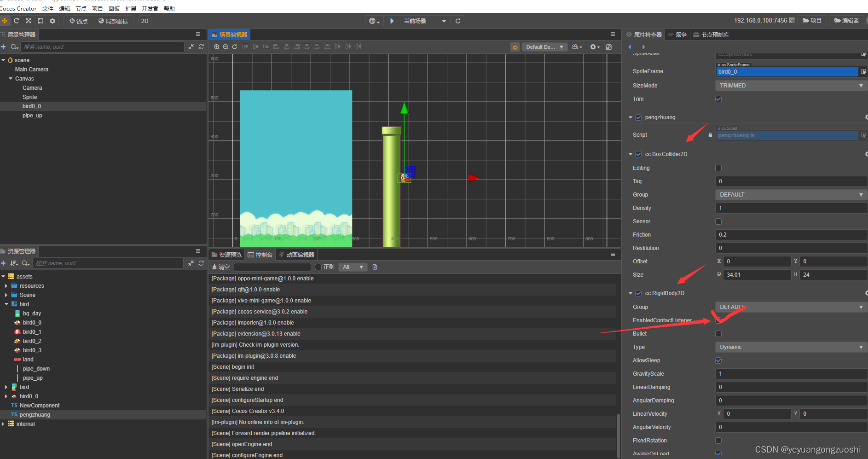Collapse all folders in the assets panel
The height and width of the screenshot is (459, 868).
pos(191,263)
